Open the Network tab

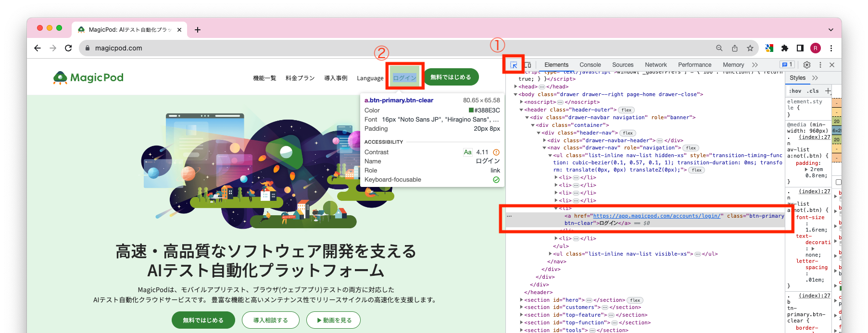[x=656, y=65]
